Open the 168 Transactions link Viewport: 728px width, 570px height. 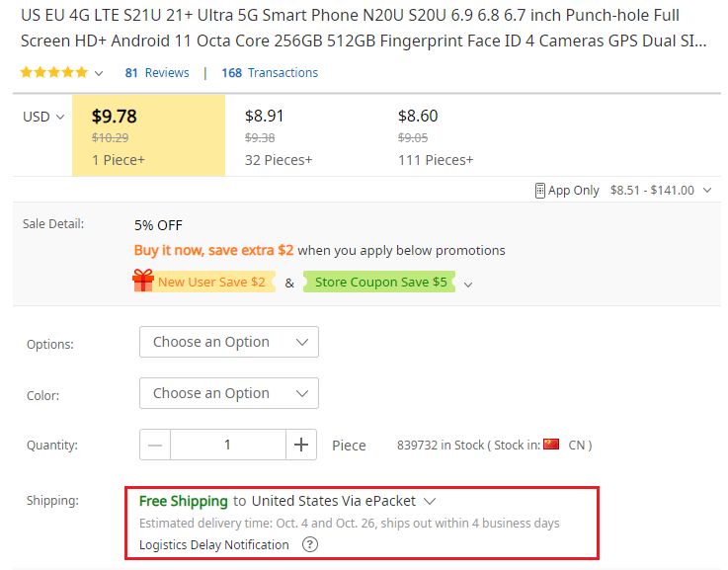[x=270, y=73]
